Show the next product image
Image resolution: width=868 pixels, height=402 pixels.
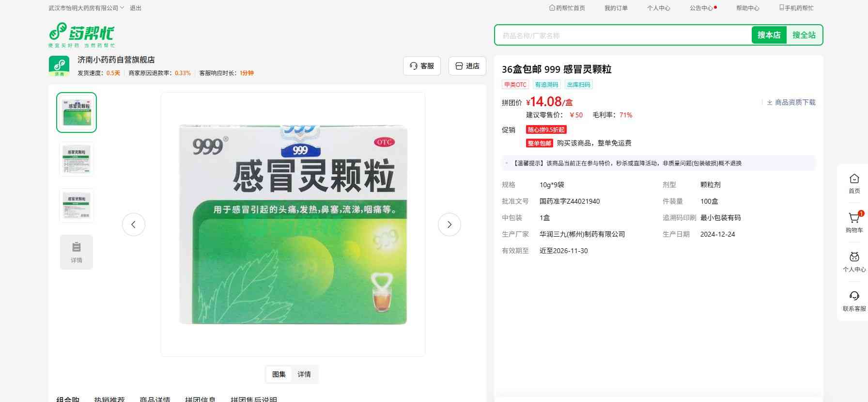[x=449, y=225]
